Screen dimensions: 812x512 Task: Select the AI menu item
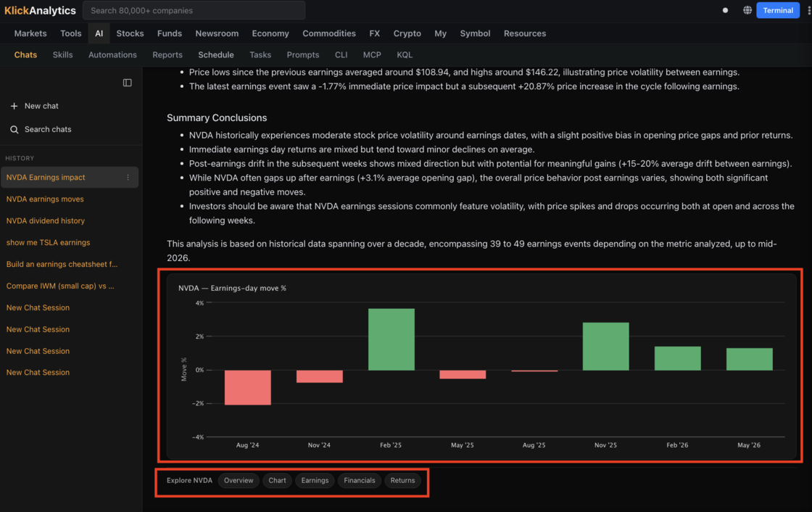pos(99,33)
